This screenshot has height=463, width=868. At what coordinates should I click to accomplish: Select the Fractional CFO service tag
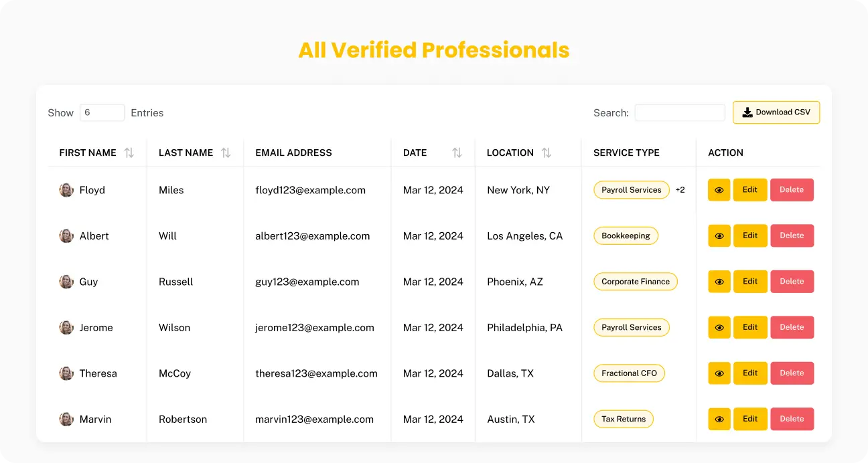[x=629, y=373]
